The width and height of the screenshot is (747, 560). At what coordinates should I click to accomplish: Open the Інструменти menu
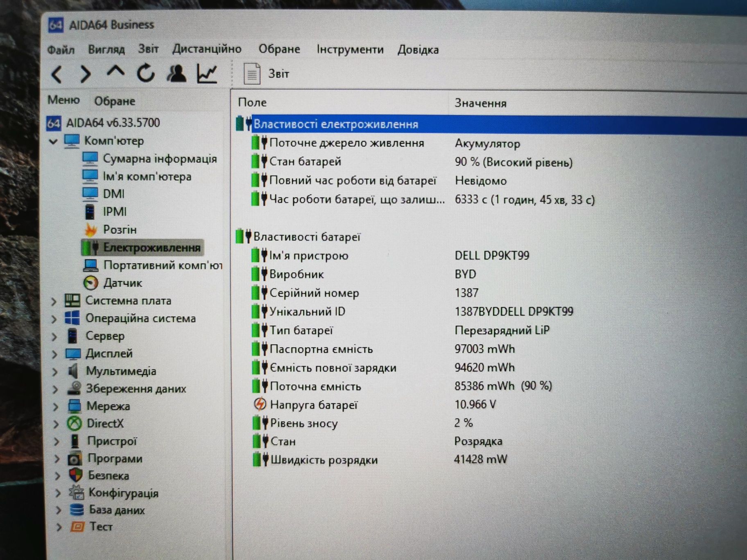[x=350, y=50]
